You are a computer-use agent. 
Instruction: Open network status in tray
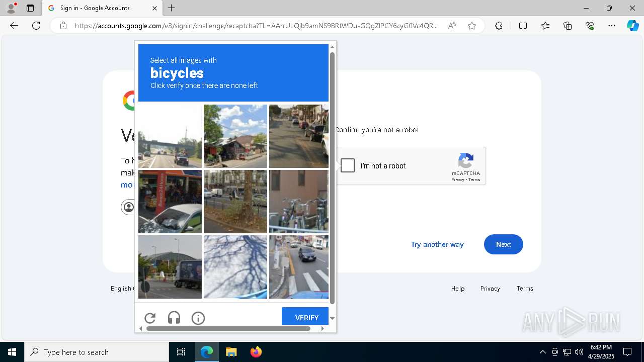coord(567,352)
